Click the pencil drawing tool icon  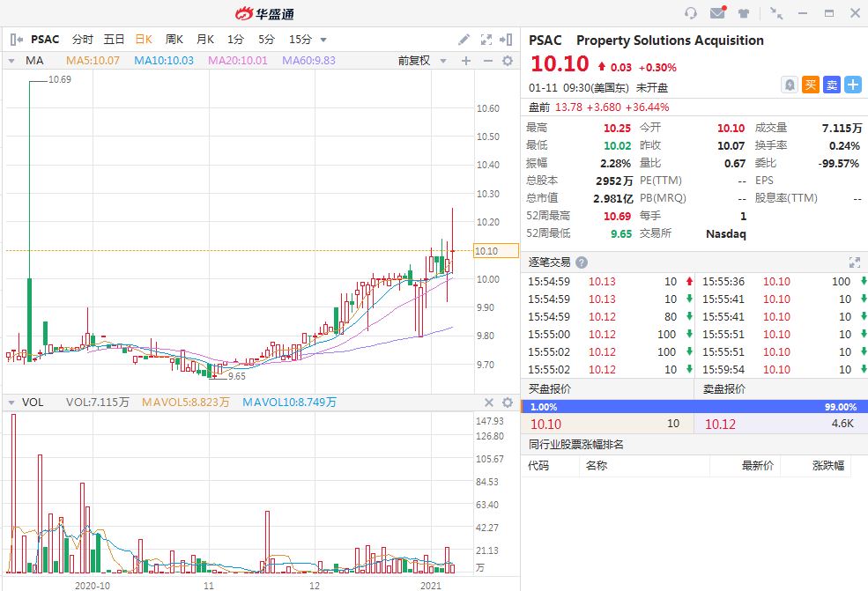464,40
